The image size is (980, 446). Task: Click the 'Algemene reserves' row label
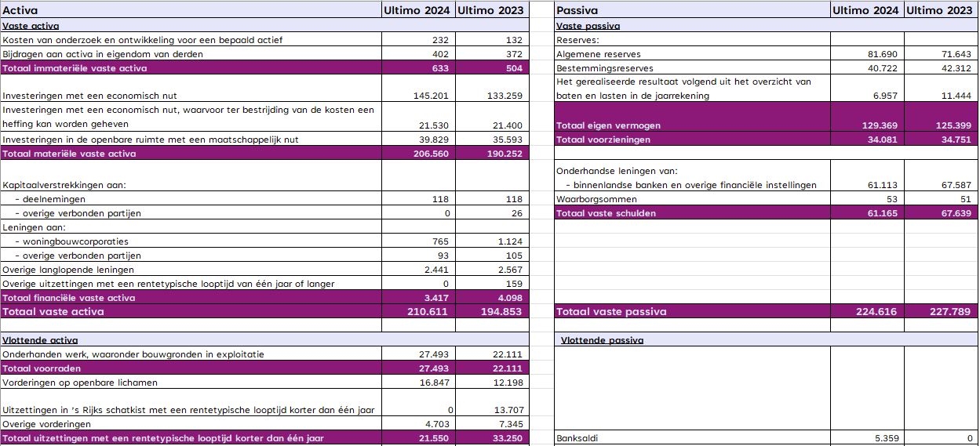pos(598,54)
